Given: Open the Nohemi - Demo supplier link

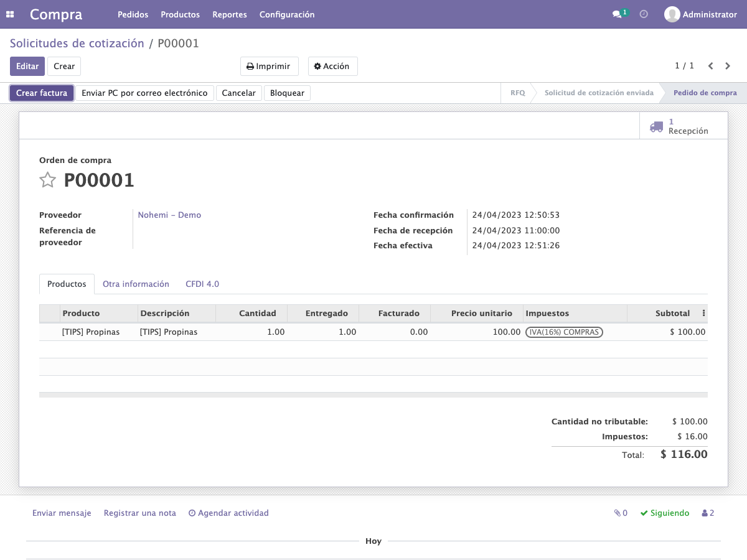Looking at the screenshot, I should coord(169,215).
